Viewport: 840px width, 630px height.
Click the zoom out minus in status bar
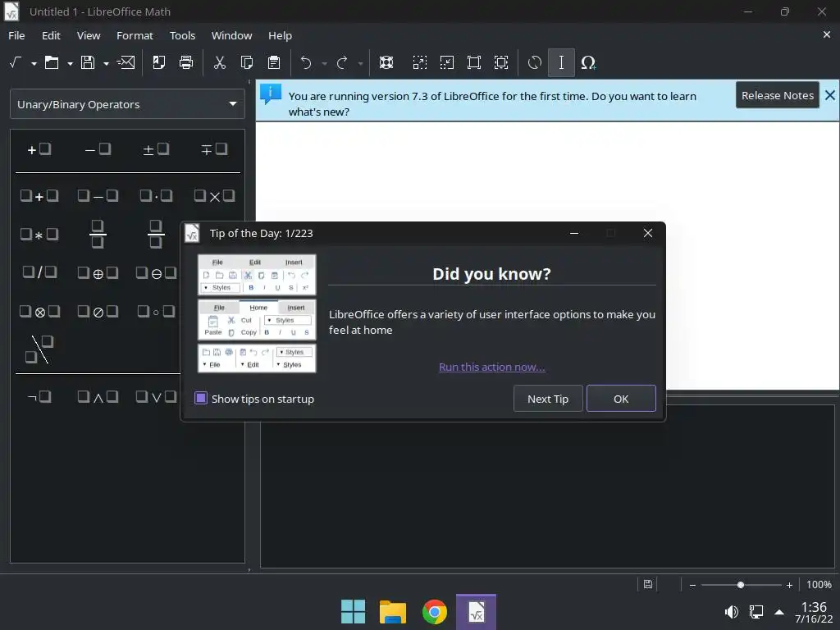[692, 585]
